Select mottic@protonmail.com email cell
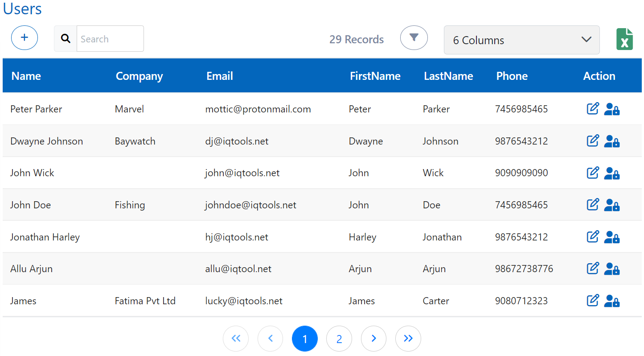The height and width of the screenshot is (356, 644). [258, 109]
